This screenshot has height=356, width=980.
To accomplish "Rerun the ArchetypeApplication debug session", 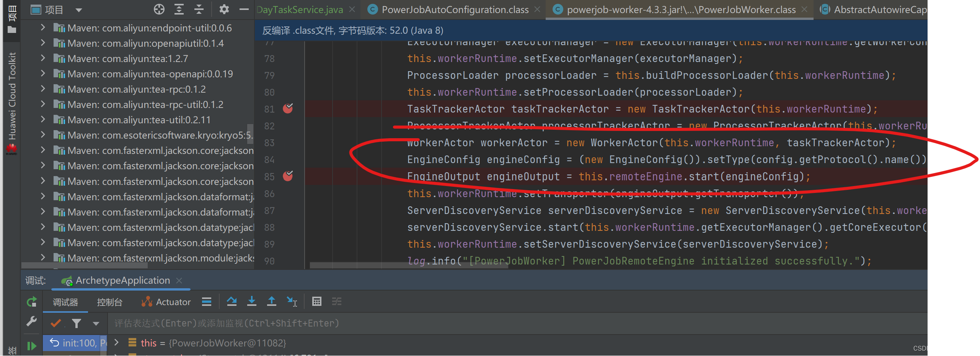I will (31, 302).
